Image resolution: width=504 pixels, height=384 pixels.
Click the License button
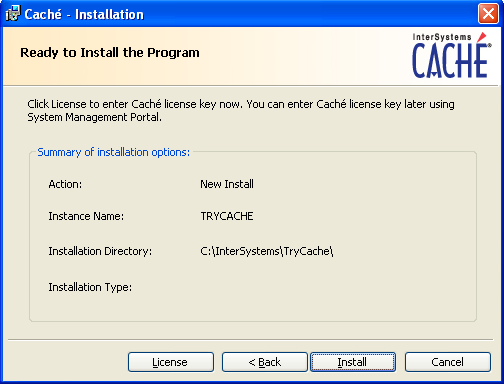click(x=171, y=362)
